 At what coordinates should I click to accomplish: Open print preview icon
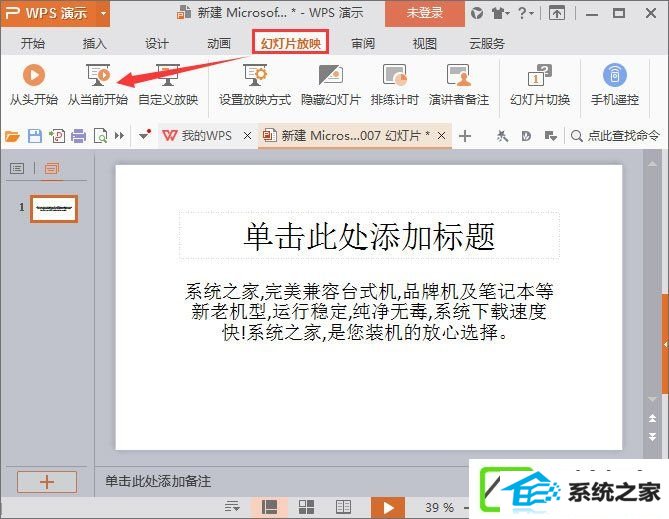pyautogui.click(x=100, y=136)
